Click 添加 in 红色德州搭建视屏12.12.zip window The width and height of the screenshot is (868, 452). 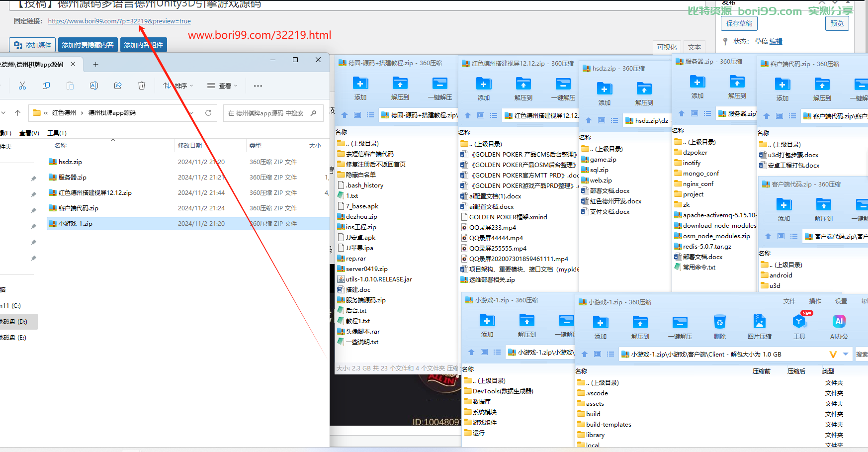[x=484, y=89]
